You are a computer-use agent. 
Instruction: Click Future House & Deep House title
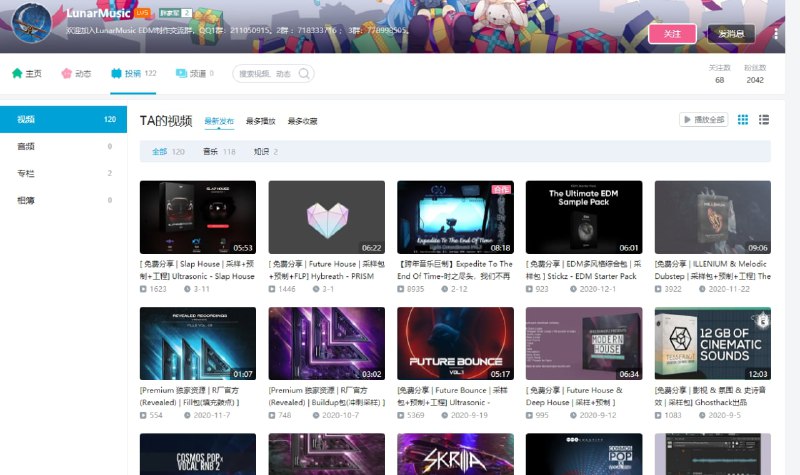574,396
